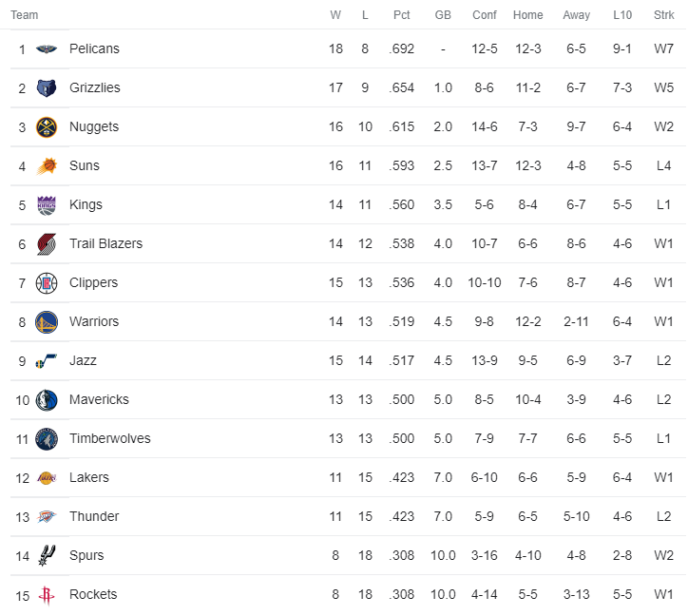Click the Timberwolves team logo
The width and height of the screenshot is (688, 616).
point(47,439)
